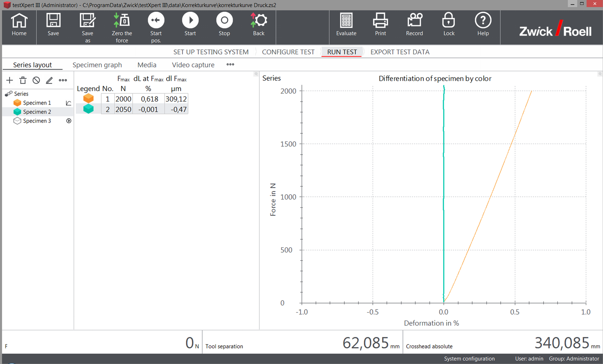Click the Record camera icon

point(414,21)
